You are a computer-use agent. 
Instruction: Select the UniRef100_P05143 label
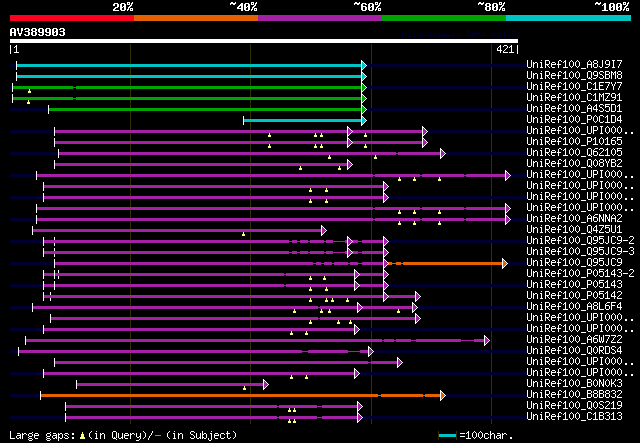(x=574, y=285)
